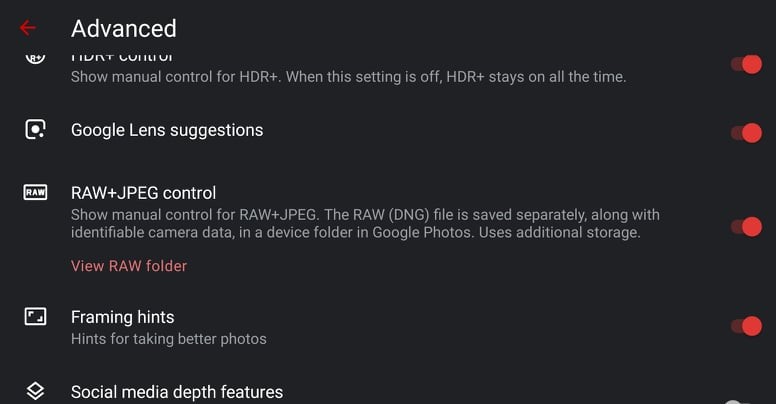Click the HDR+ control icon

coord(35,57)
